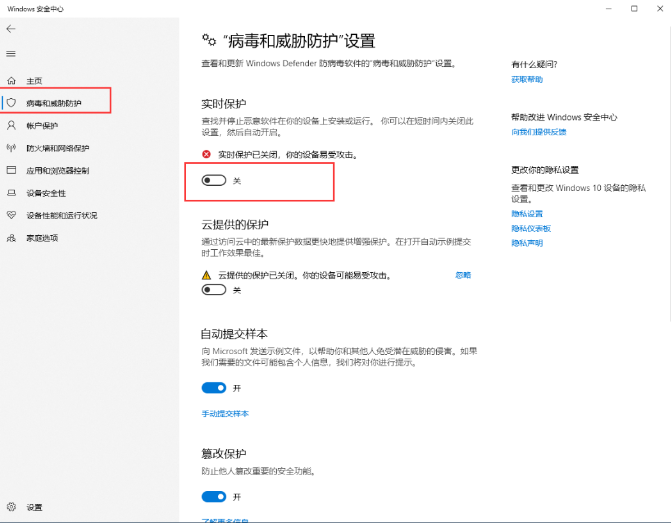Screen dimensions: 671x523
Task: Open the hamburger navigation menu icon
Action: [x=11, y=53]
